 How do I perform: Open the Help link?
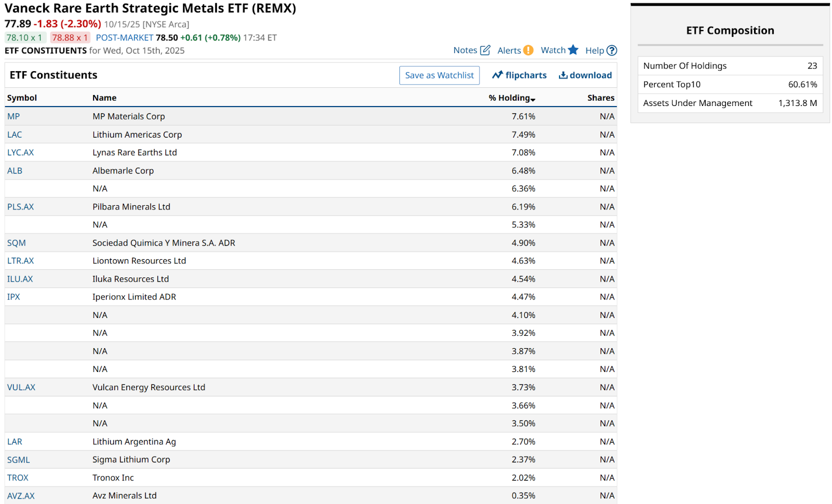tap(595, 50)
